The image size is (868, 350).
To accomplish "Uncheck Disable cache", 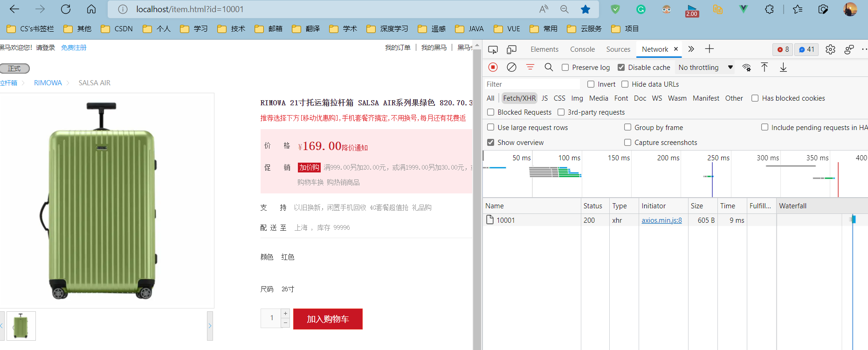I will (x=621, y=68).
